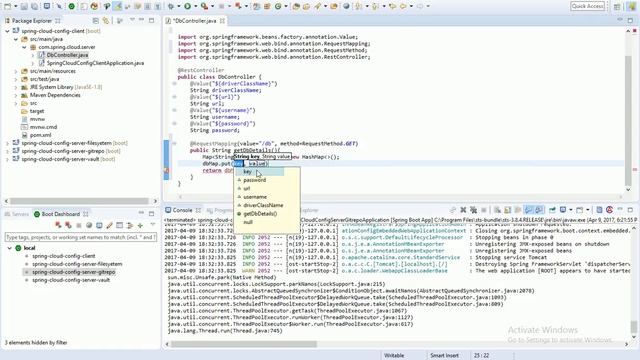Fold the getDbDetails method via gutter toggle

[174, 143]
